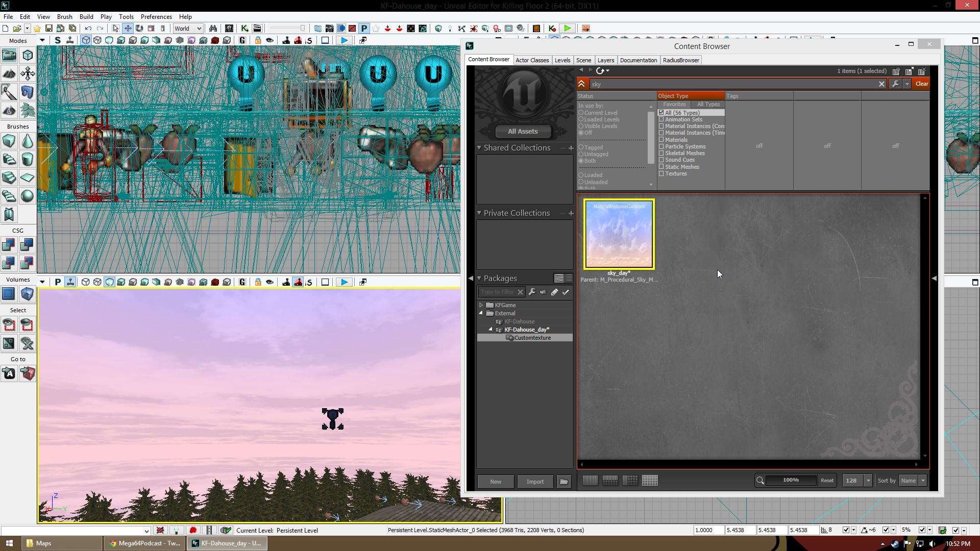Select the sky_day material thumbnail

(x=619, y=234)
